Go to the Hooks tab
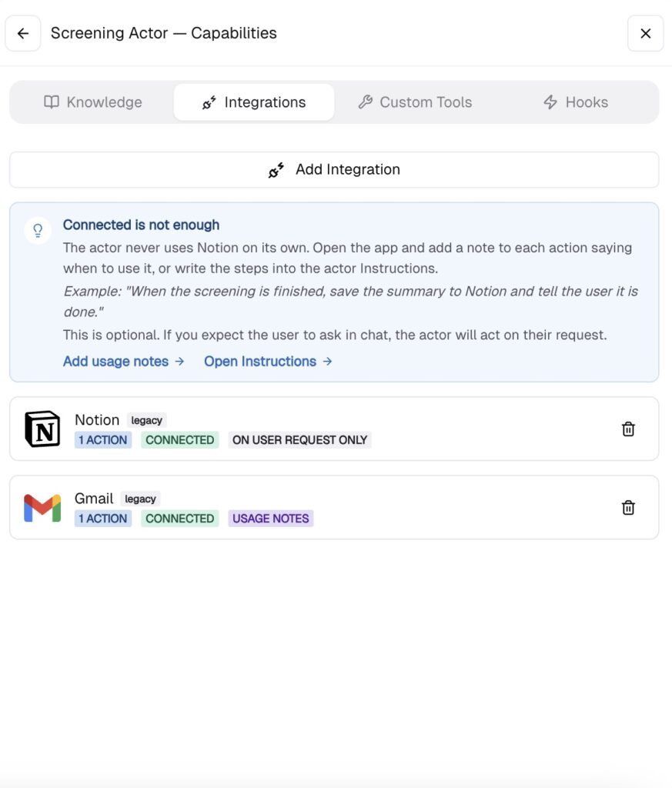Image resolution: width=672 pixels, height=788 pixels. pyautogui.click(x=576, y=102)
